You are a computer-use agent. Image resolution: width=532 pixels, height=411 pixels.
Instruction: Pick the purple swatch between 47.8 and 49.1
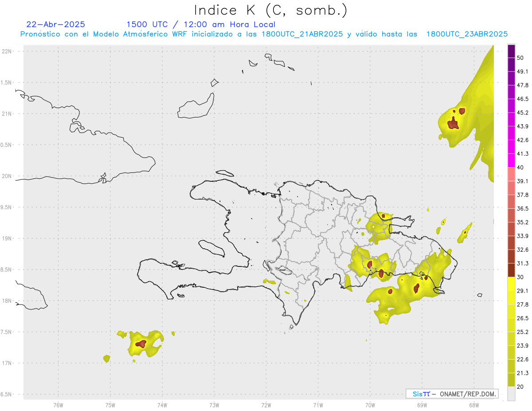click(x=511, y=78)
